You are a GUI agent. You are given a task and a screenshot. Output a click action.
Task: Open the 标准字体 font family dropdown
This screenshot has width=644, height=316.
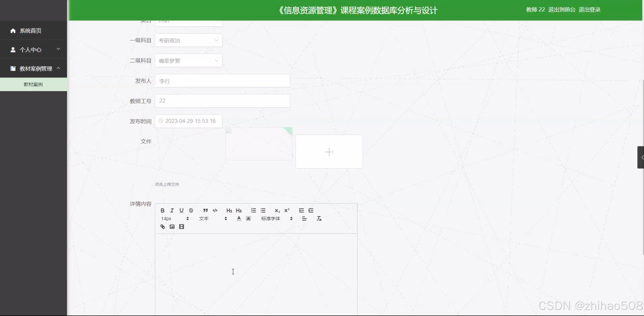point(277,218)
